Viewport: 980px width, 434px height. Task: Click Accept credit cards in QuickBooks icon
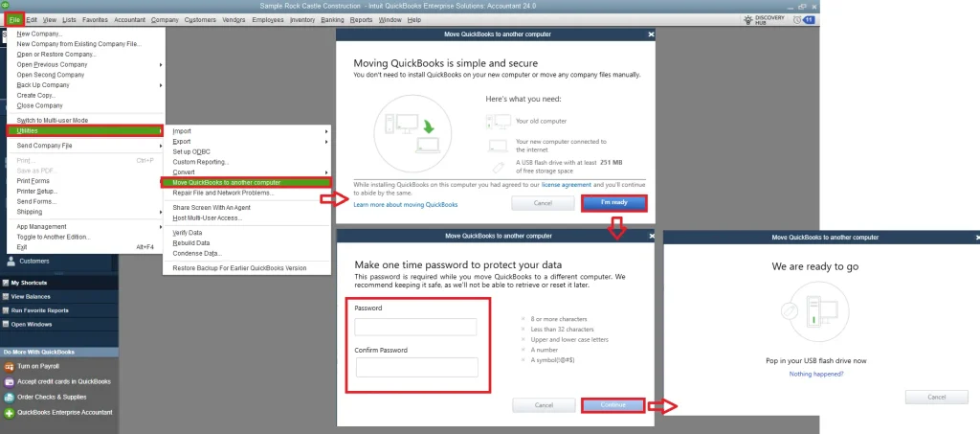9,381
